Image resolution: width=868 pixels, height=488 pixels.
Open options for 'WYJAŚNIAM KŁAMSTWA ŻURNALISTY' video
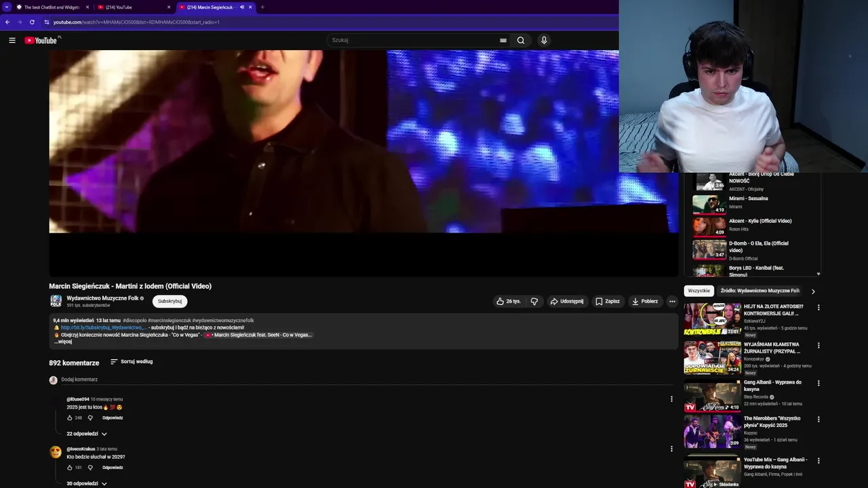click(x=818, y=345)
